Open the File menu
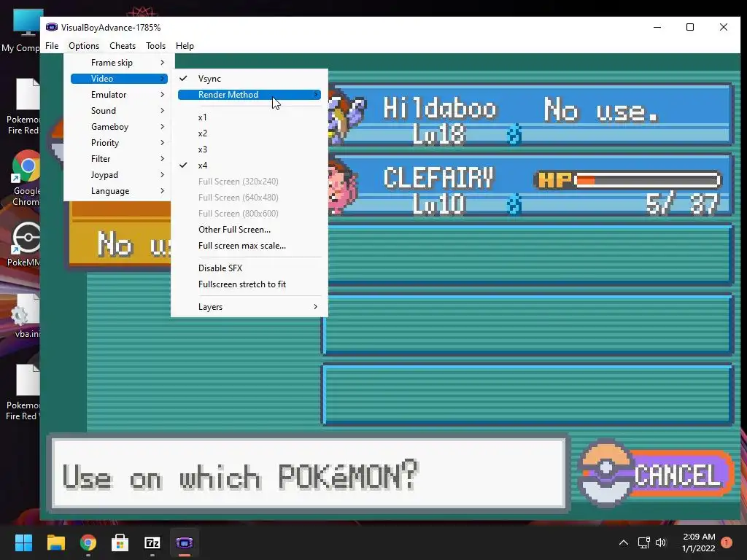747x560 pixels. point(52,46)
